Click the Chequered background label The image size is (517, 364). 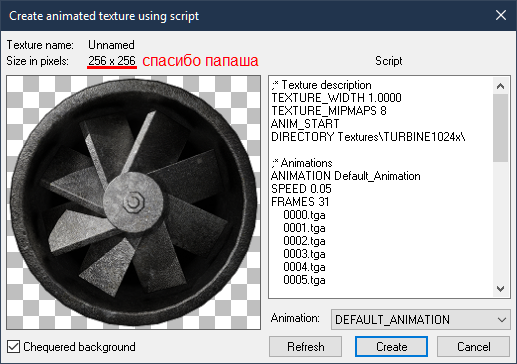click(x=79, y=347)
